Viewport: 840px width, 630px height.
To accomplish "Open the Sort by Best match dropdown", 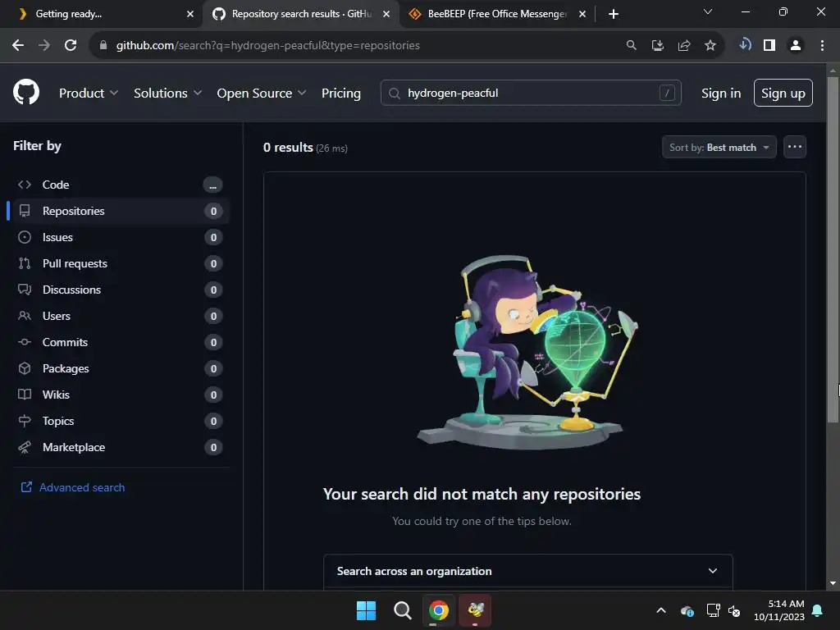I will 719,148.
